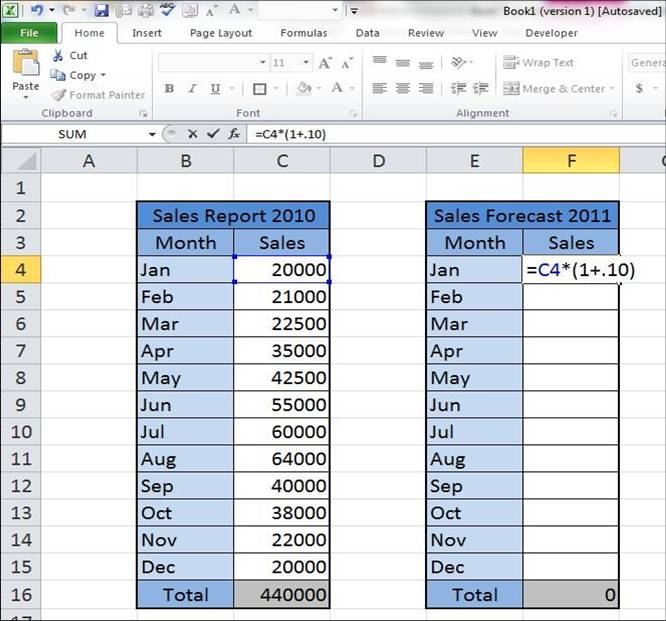Click the formula bar input
Image resolution: width=666 pixels, height=621 pixels.
pos(456,134)
